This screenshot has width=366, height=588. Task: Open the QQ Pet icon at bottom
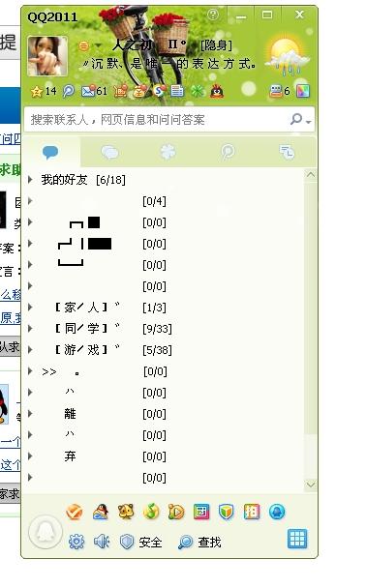126,512
